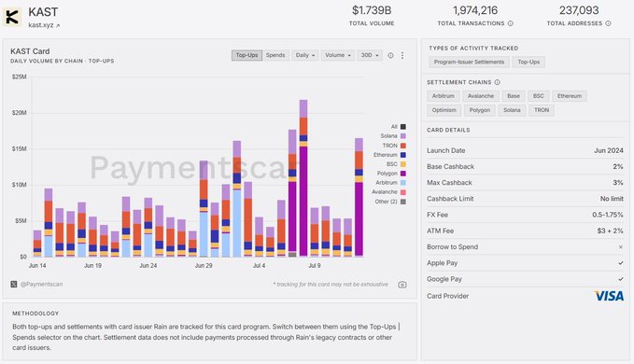This screenshot has width=634, height=364.
Task: Open the Daily interval dropdown
Action: point(305,55)
